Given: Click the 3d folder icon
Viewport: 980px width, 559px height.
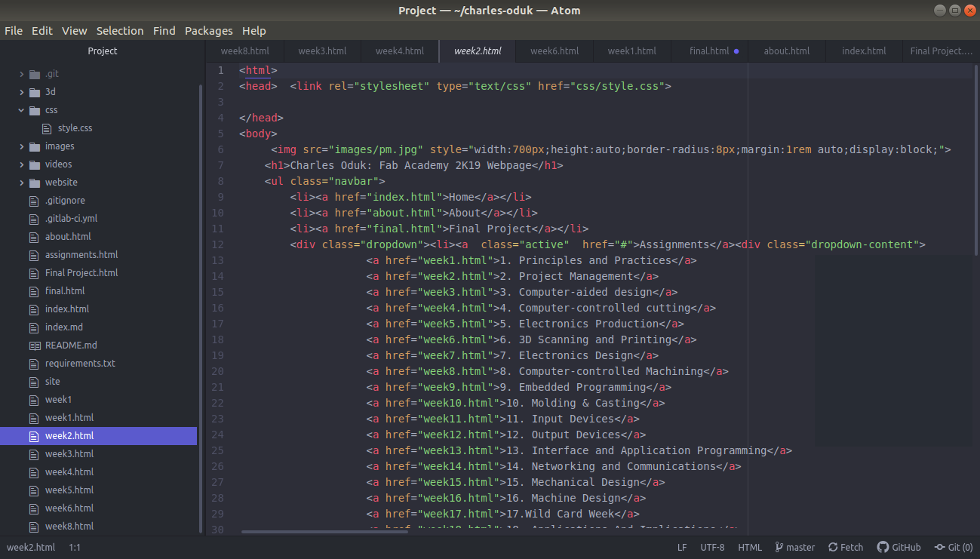Looking at the screenshot, I should 34,92.
